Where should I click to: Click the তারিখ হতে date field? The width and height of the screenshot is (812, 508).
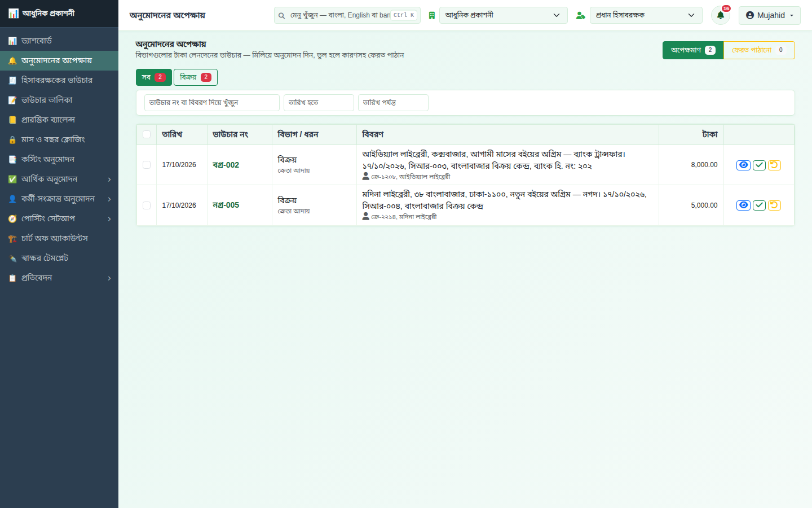tap(319, 103)
